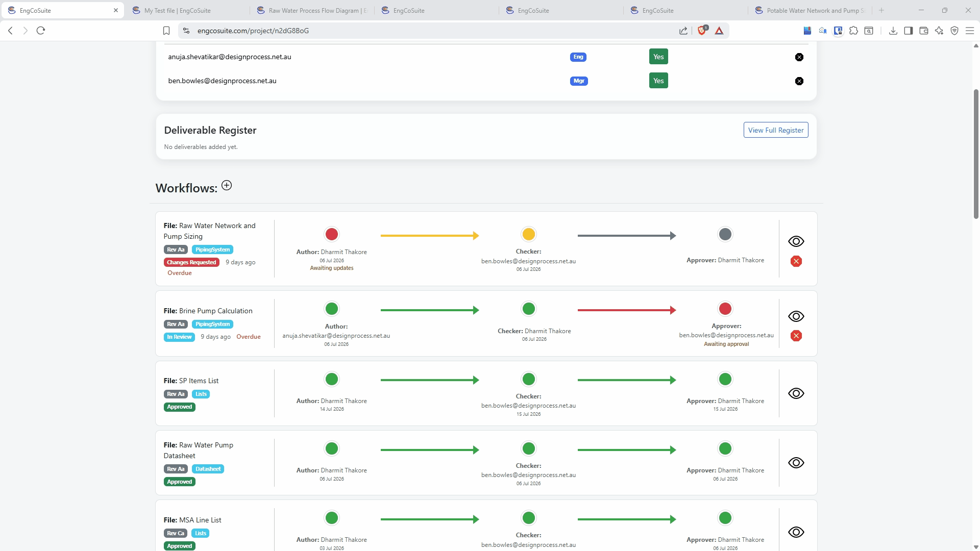Image resolution: width=980 pixels, height=551 pixels.
Task: Cancel the Raw Water Network and Pump Sizing workflow
Action: (x=796, y=261)
